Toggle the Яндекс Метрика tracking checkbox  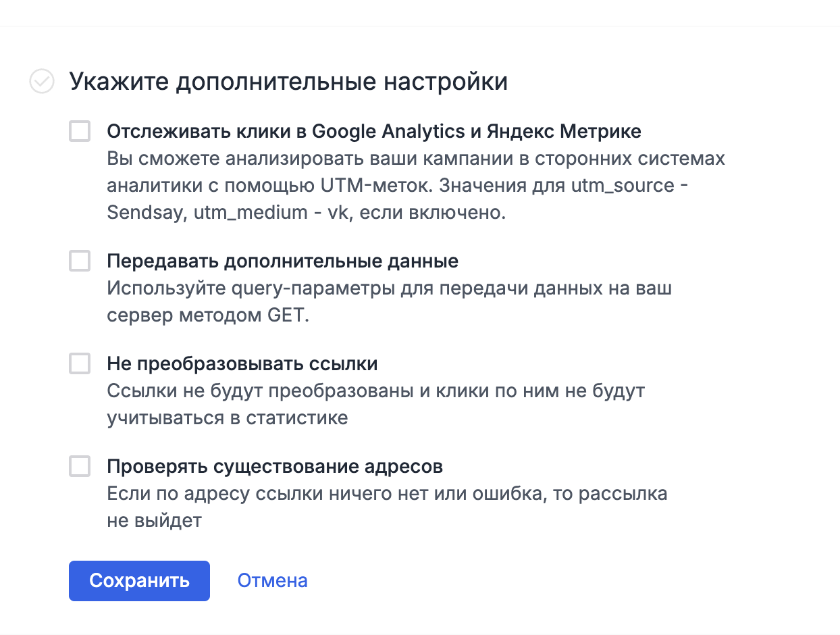pyautogui.click(x=79, y=131)
